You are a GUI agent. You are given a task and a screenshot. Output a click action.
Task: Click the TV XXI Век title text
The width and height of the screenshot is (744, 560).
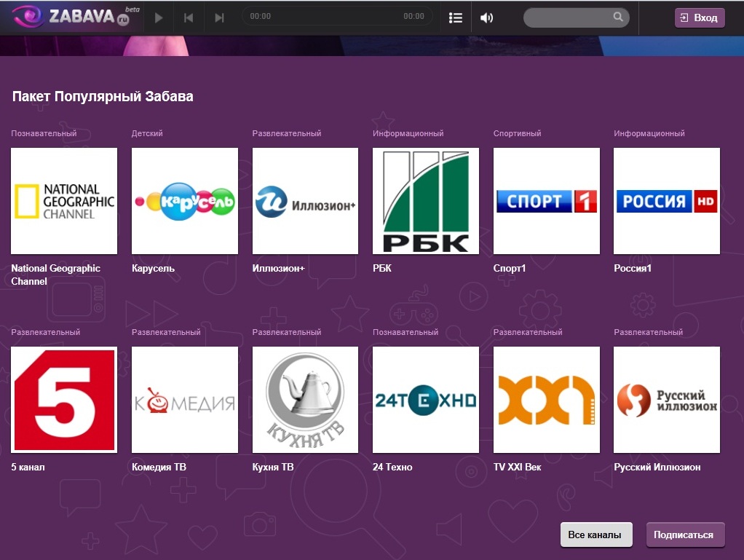[517, 468]
